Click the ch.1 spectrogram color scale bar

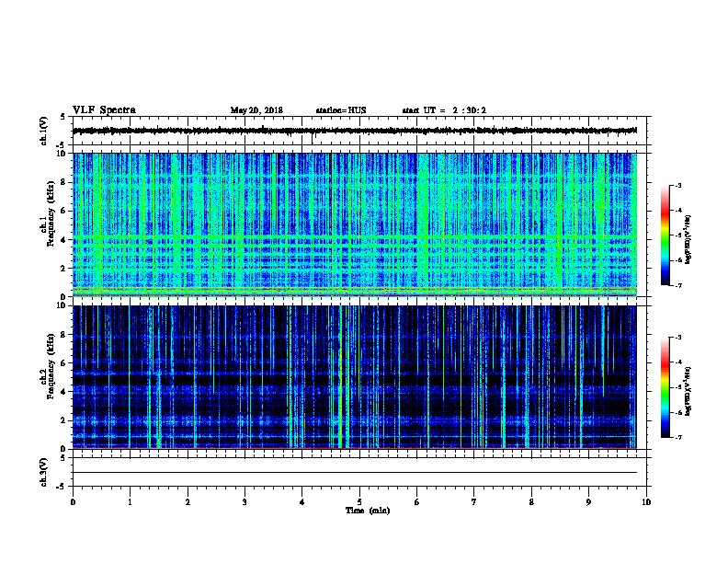coord(665,236)
